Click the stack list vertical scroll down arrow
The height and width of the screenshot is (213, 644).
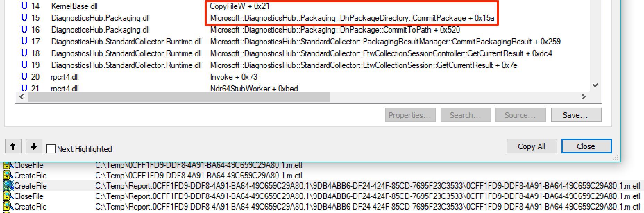click(595, 85)
